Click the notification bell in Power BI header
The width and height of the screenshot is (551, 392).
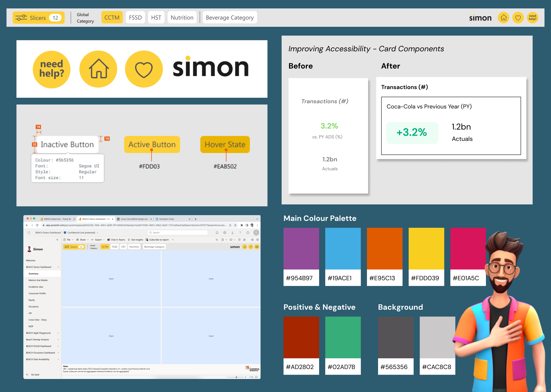217,232
